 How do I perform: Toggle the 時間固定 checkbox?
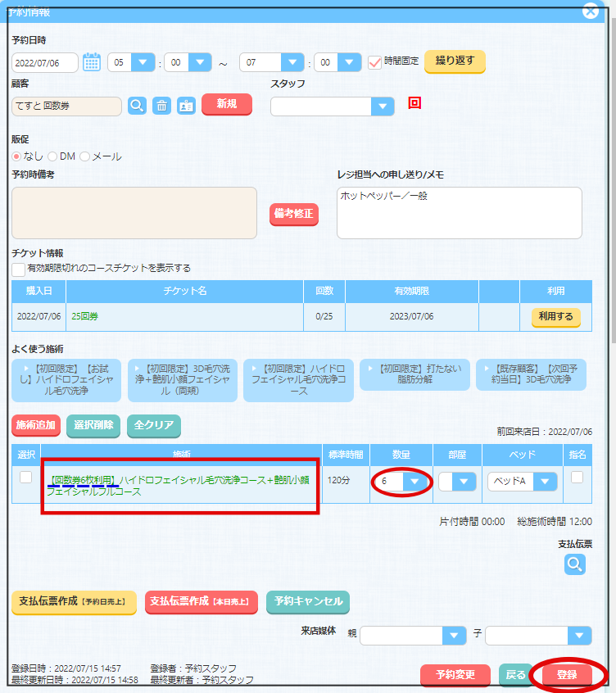[x=375, y=62]
